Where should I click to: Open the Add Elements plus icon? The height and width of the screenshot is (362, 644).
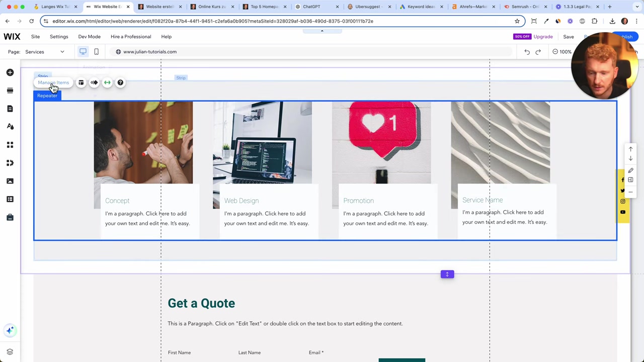point(10,72)
